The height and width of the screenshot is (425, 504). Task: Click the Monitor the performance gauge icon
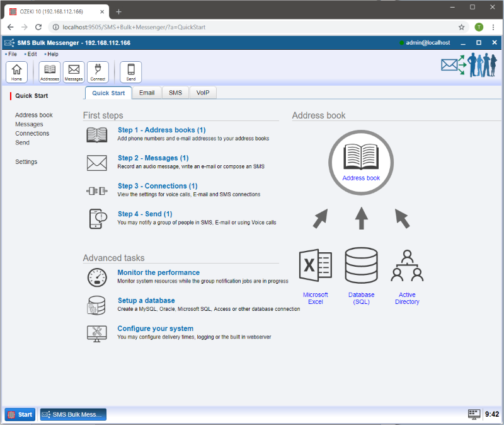tap(96, 277)
